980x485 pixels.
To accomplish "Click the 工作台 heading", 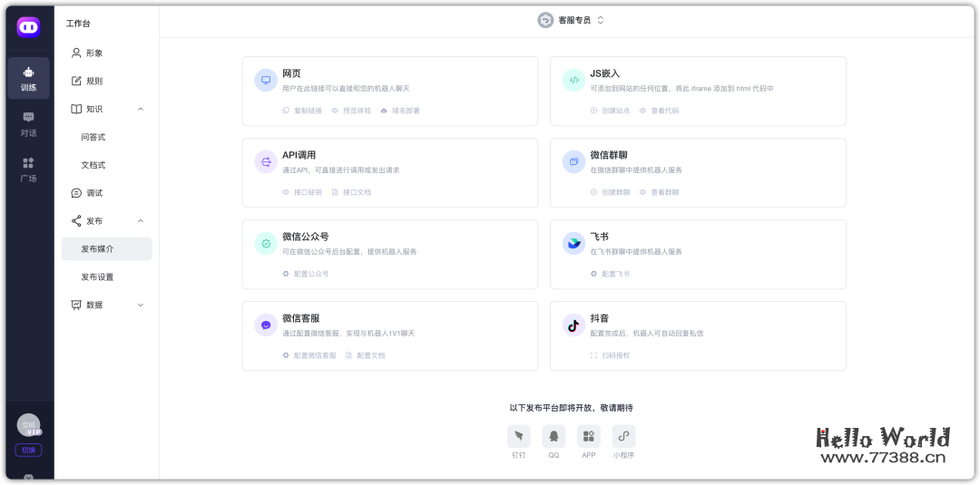I will (x=78, y=24).
